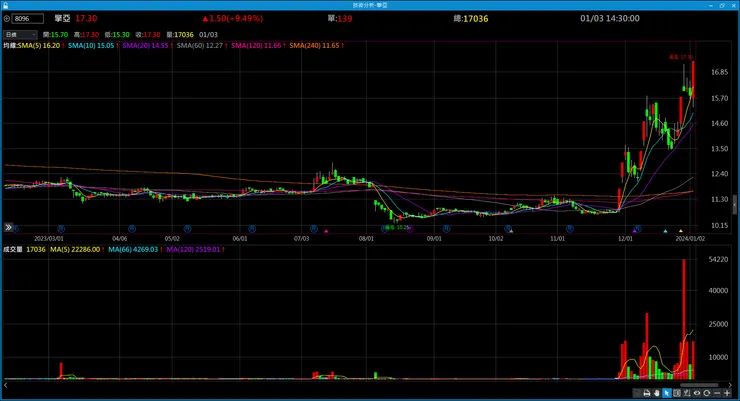Click the circular month marker above 11/01

click(570, 229)
